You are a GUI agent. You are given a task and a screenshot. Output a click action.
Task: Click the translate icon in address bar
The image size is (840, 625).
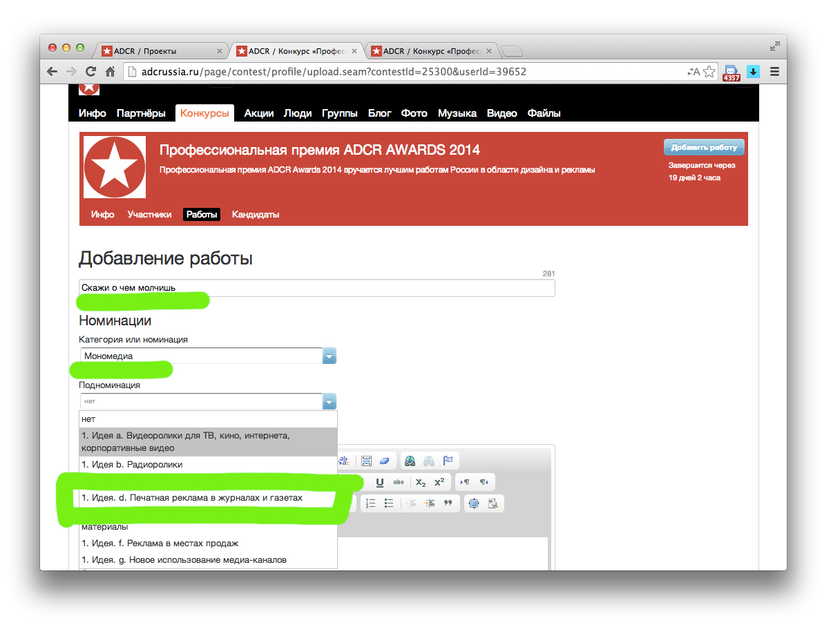(694, 71)
